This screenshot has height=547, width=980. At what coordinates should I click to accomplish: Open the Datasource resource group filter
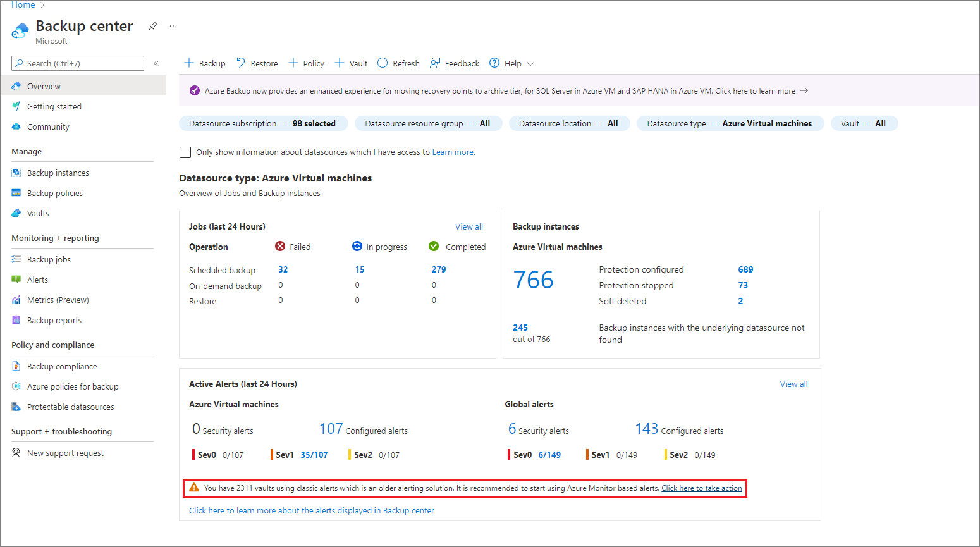pos(428,123)
